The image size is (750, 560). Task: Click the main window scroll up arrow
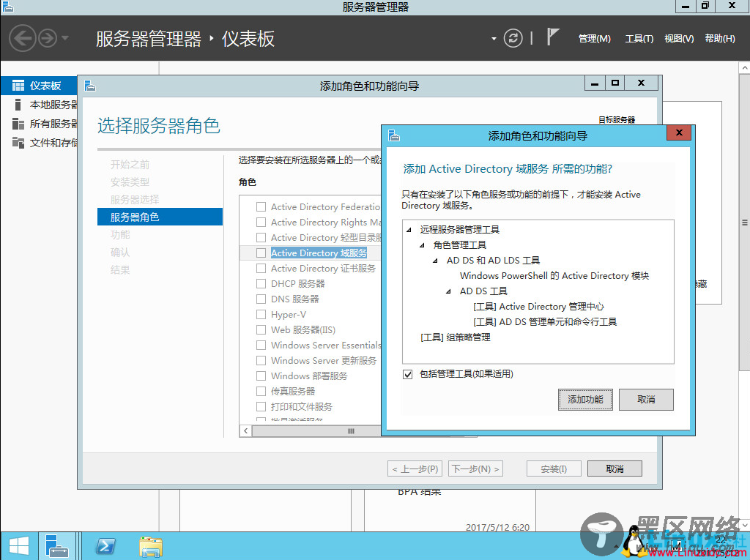[x=745, y=68]
